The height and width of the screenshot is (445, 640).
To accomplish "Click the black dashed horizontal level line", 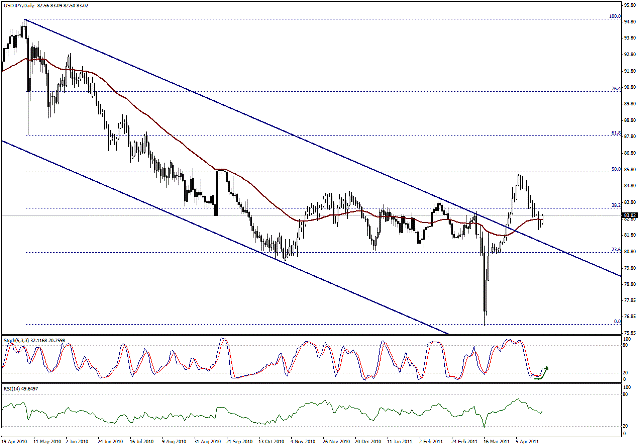I will 300,91.
